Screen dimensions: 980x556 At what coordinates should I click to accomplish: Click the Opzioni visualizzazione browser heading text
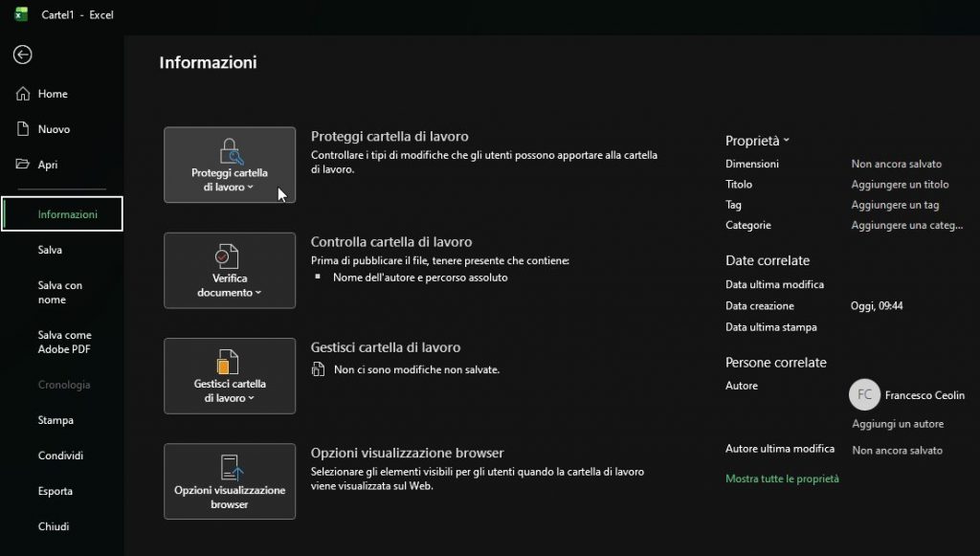click(407, 453)
